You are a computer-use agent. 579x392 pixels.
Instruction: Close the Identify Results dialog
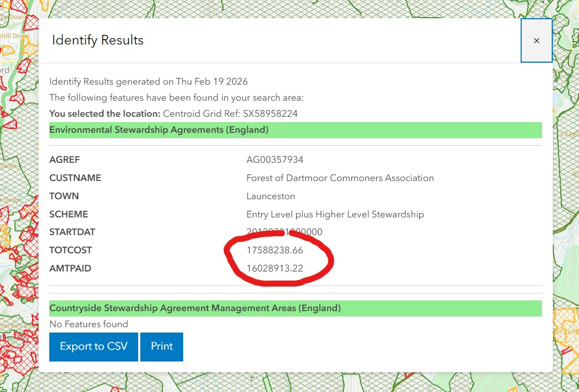[536, 41]
